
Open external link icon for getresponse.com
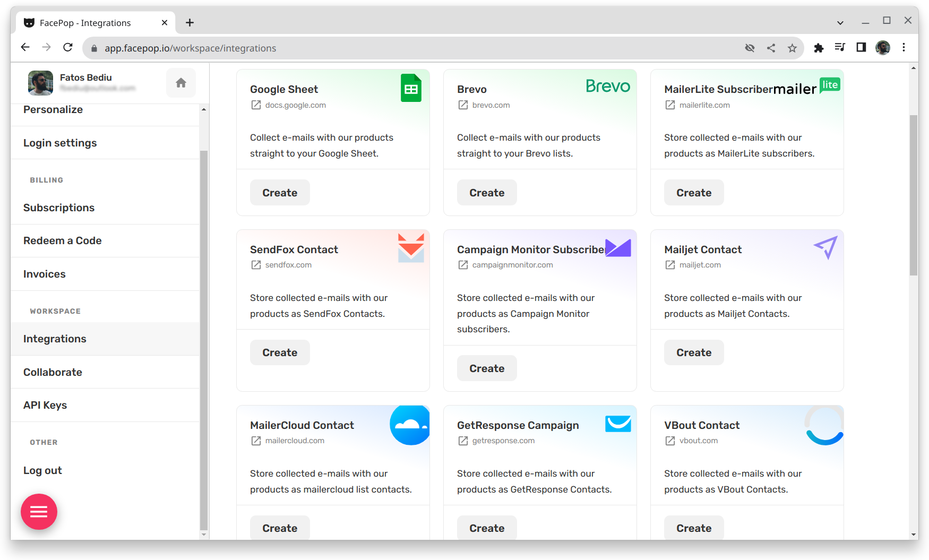463,441
